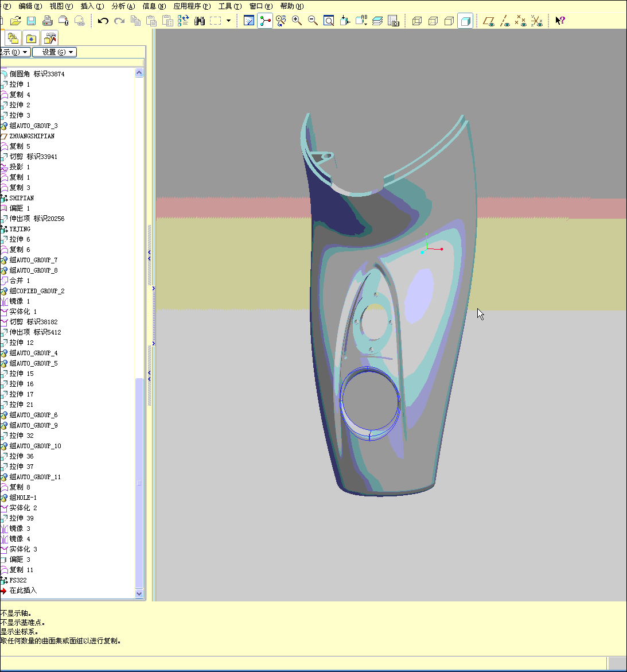Viewport: 627px width, 672px height.
Task: Select tree item FS322
Action: pos(18,580)
